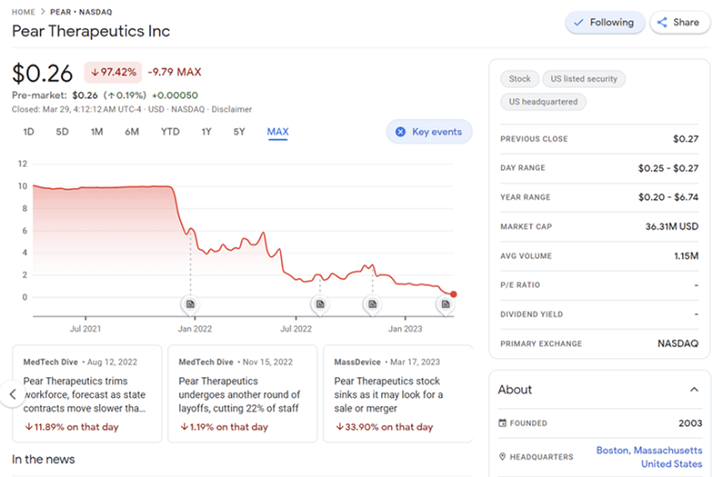Click the US headquartered chip
Image resolution: width=712 pixels, height=477 pixels.
543,102
